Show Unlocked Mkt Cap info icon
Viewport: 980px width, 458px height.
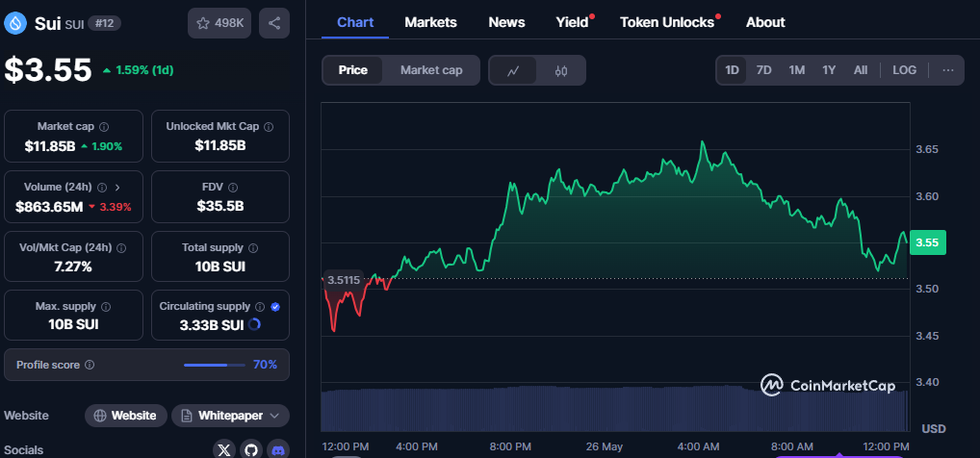click(269, 127)
